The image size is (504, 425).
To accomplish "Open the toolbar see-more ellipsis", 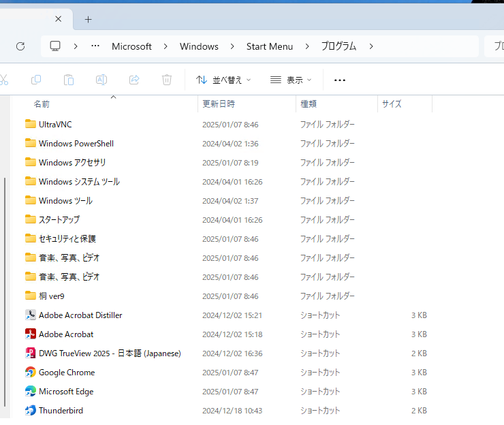I will [340, 80].
